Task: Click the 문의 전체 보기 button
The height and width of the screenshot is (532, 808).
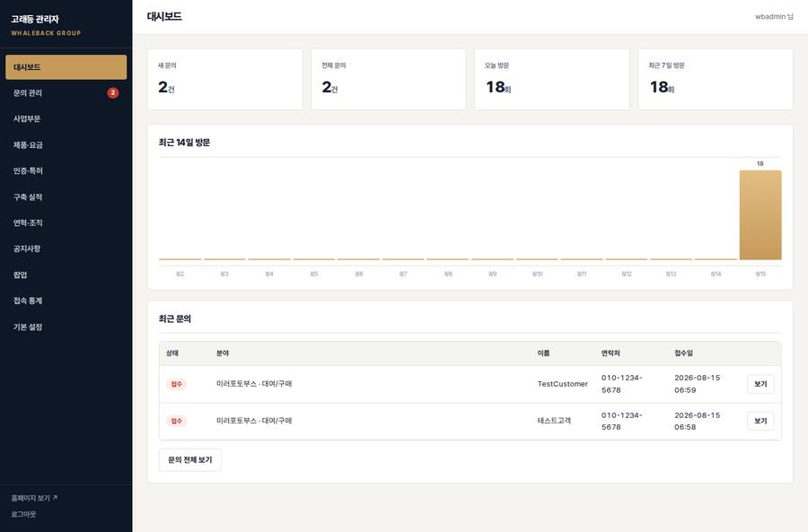Action: coord(190,460)
